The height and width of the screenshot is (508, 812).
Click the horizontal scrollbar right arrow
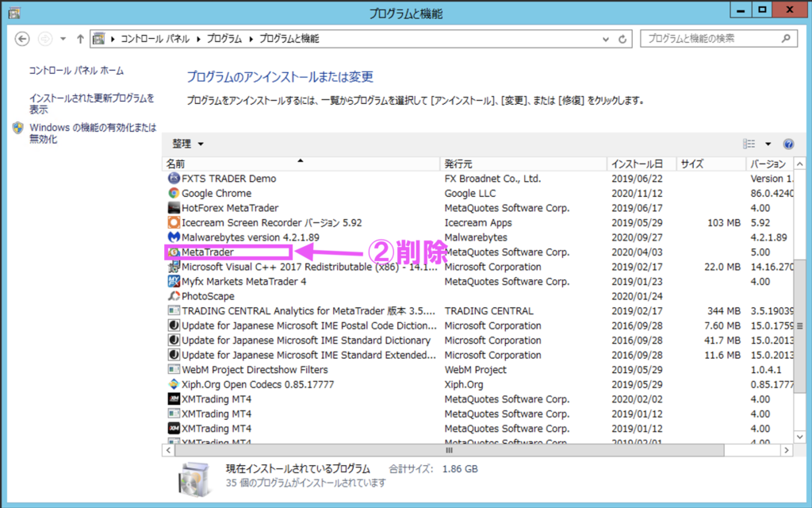[787, 450]
